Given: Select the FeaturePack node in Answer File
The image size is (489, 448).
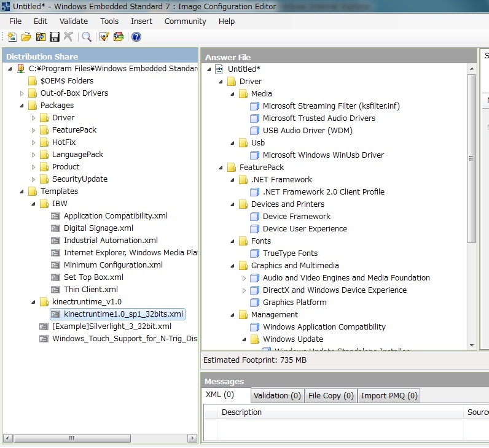Looking at the screenshot, I should click(262, 168).
